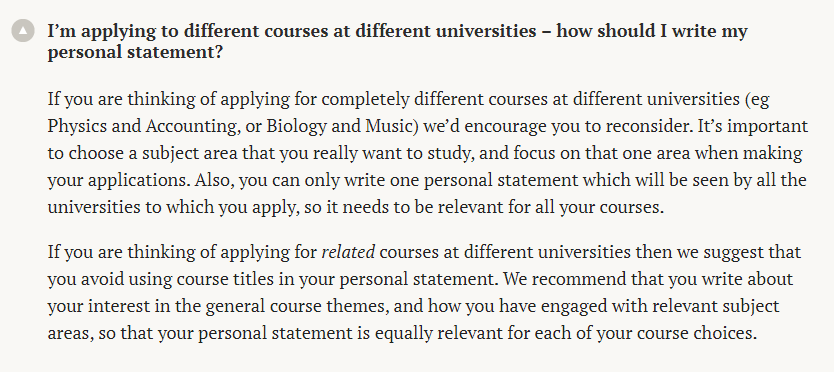Click "how should I write my" in heading

coord(652,31)
